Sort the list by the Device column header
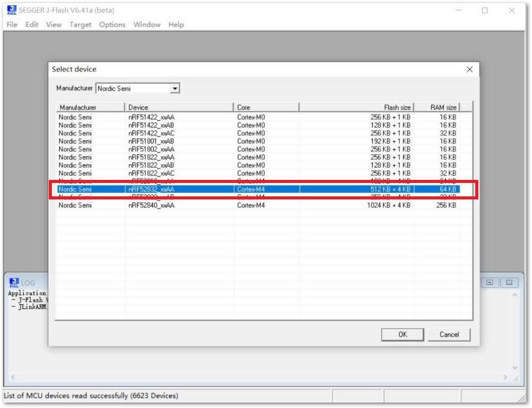The width and height of the screenshot is (532, 408). [x=179, y=107]
